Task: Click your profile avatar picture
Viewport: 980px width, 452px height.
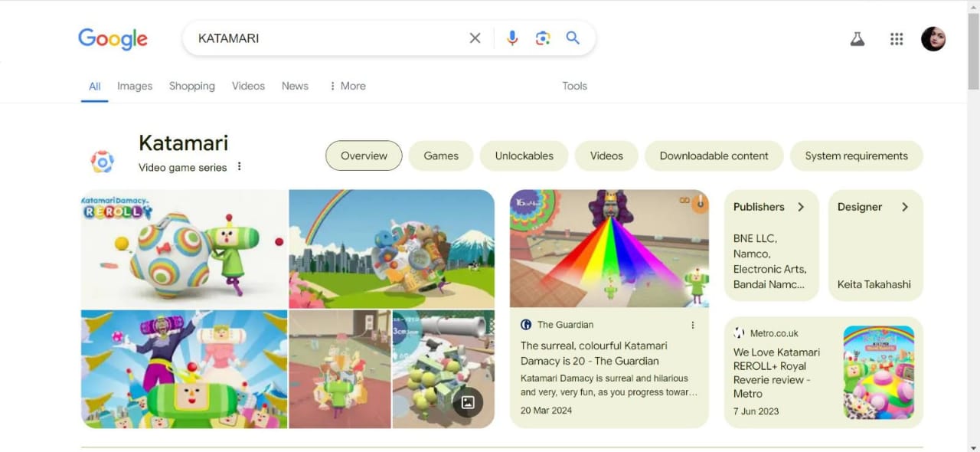Action: point(933,38)
